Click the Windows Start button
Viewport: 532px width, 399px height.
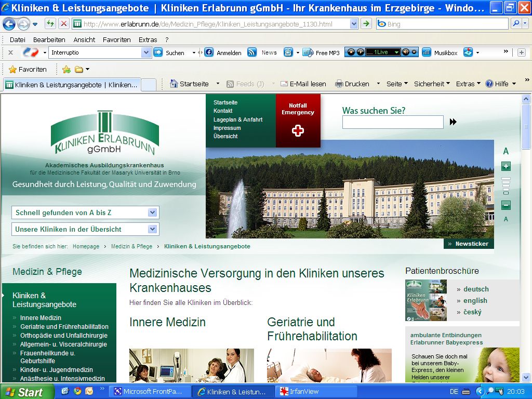click(x=27, y=392)
